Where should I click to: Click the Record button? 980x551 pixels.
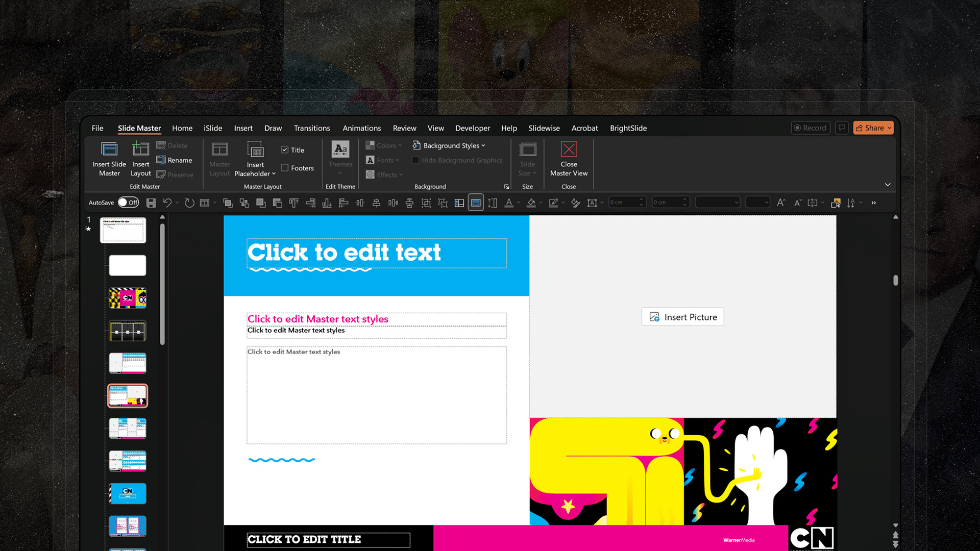[x=810, y=128]
